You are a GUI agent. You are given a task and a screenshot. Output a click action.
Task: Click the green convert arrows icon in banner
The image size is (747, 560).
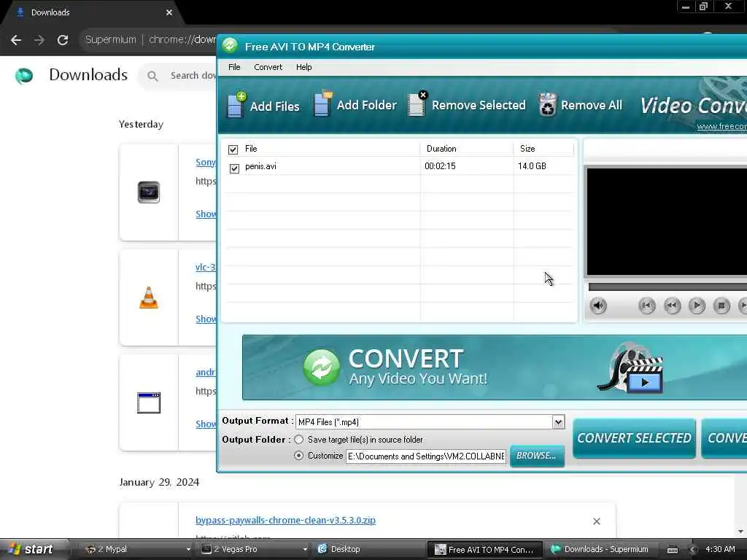322,367
